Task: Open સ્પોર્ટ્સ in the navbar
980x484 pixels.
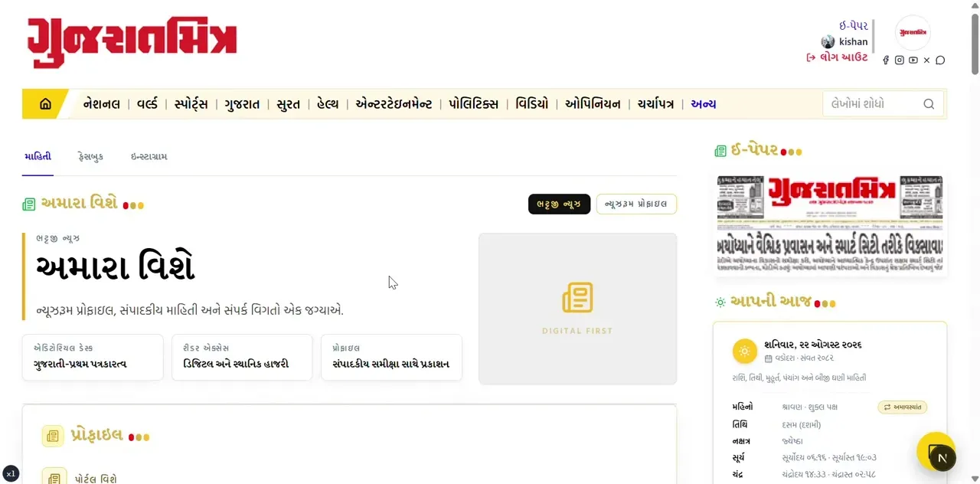Action: 191,104
